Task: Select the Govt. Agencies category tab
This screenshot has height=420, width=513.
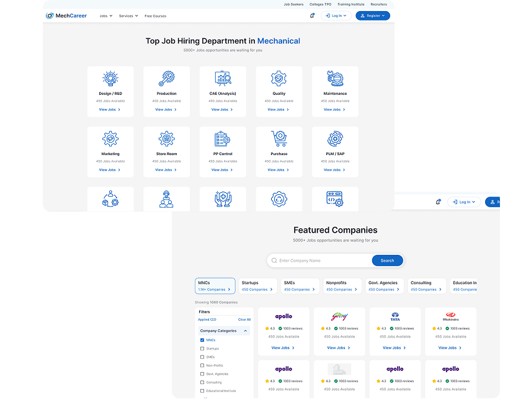Action: point(385,286)
